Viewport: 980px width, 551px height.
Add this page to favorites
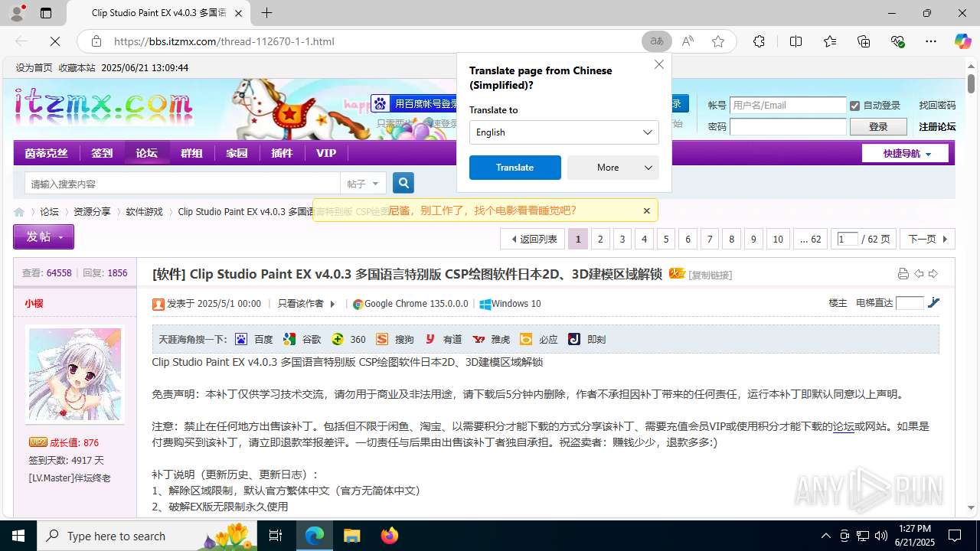pyautogui.click(x=718, y=41)
